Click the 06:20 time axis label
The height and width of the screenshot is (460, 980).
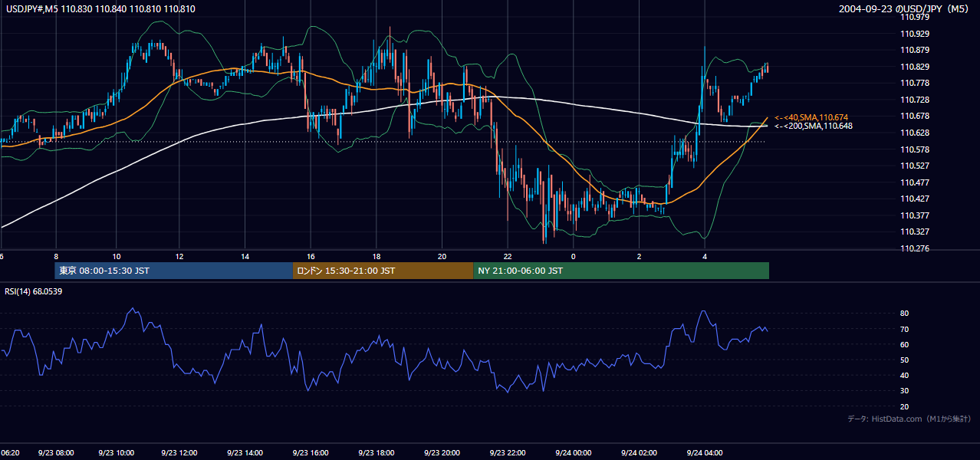point(9,453)
